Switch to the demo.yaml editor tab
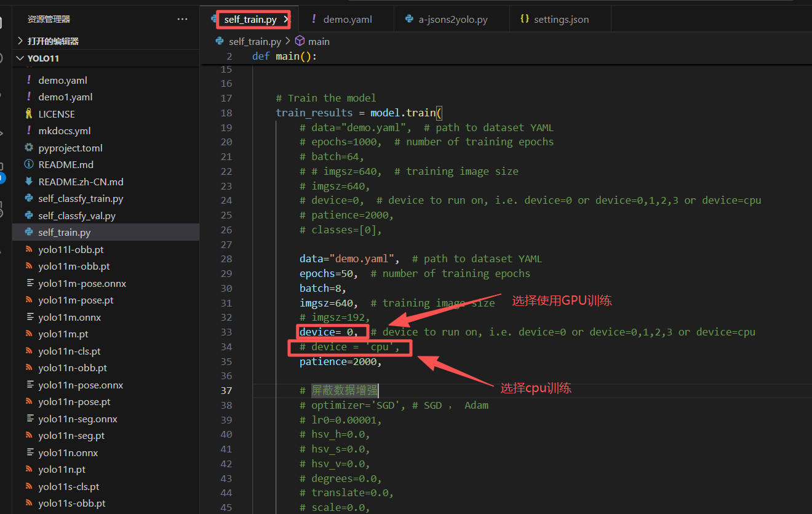This screenshot has width=812, height=514. 348,19
